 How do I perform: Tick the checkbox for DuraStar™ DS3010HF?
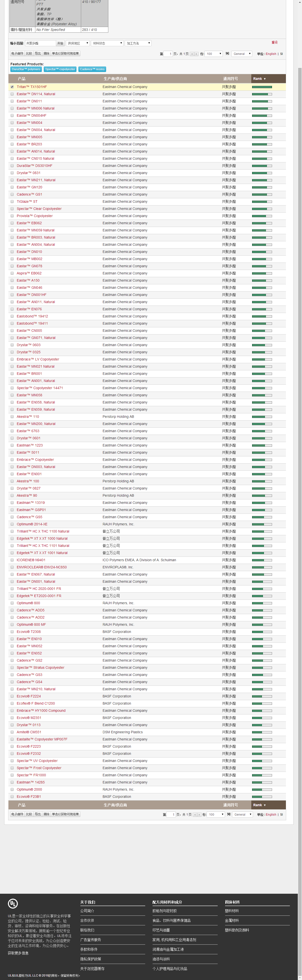[12, 166]
